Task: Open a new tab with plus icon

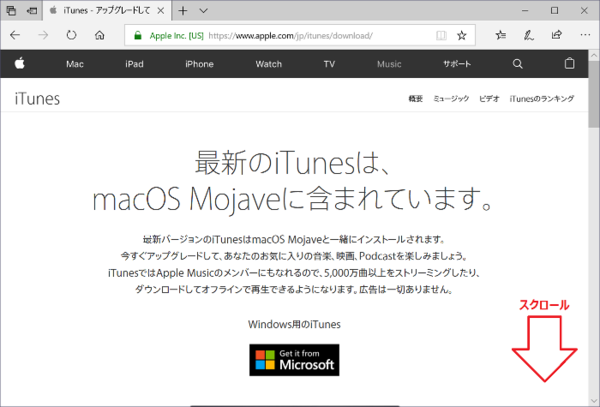Action: click(183, 11)
